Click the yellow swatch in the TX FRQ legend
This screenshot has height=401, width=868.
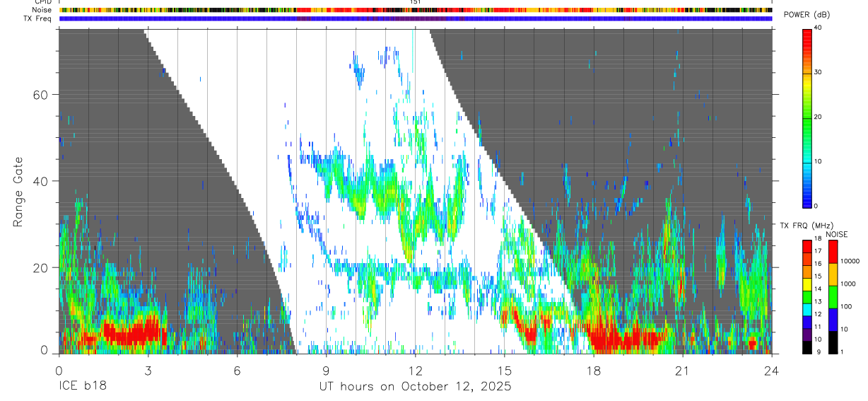(807, 283)
